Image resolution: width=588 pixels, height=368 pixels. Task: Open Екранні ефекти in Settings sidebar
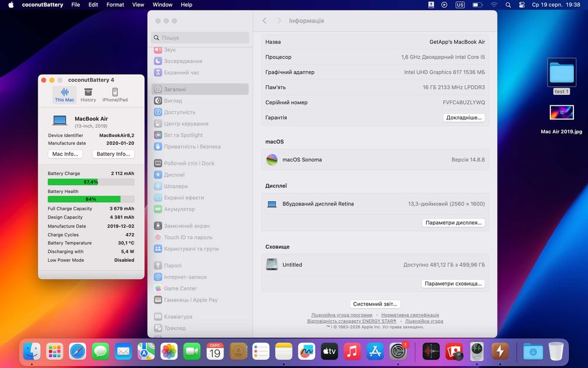pyautogui.click(x=201, y=197)
